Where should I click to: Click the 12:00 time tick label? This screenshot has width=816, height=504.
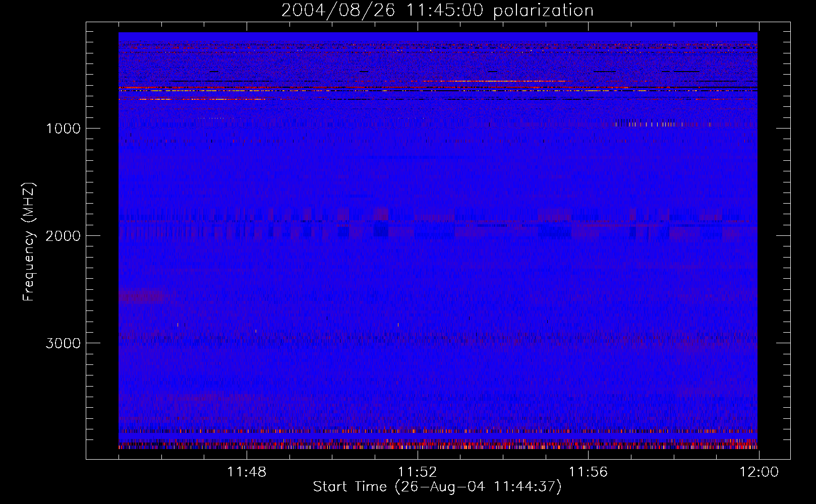coord(759,472)
